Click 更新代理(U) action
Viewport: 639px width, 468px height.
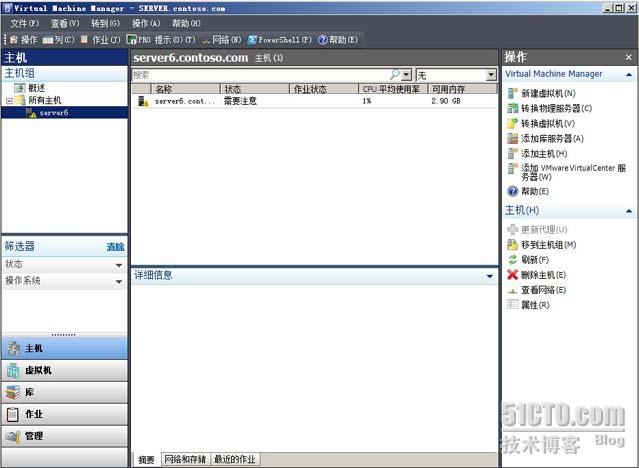click(544, 230)
